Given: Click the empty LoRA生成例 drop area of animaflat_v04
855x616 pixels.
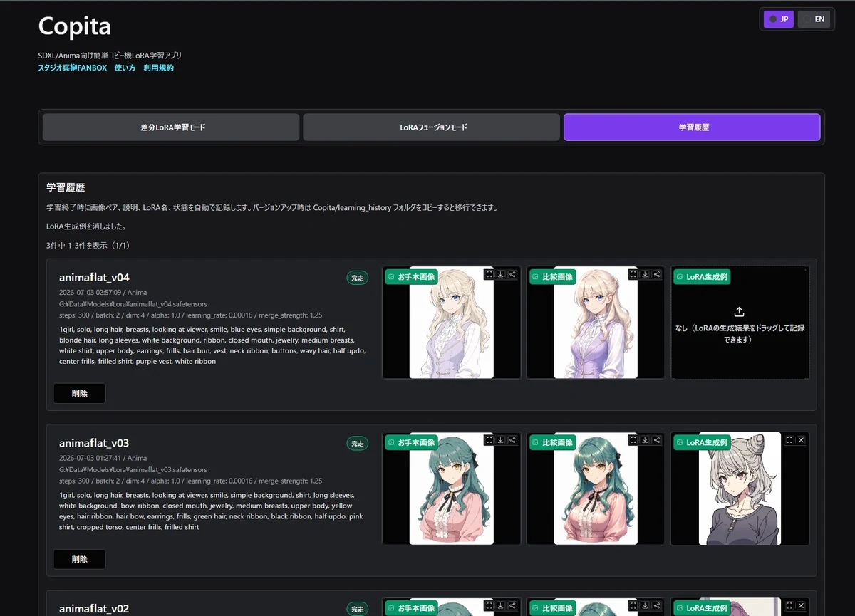Looking at the screenshot, I should [740, 323].
